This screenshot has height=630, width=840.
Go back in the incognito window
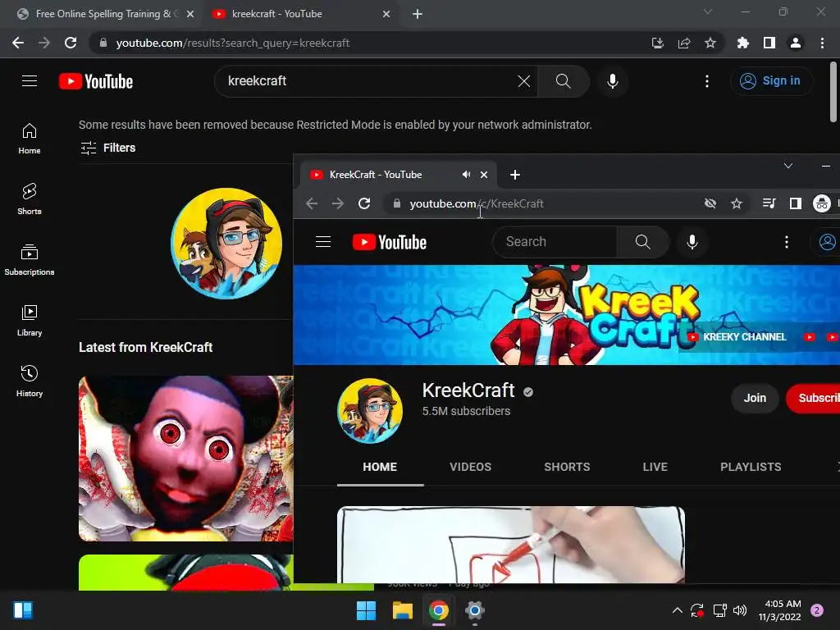312,203
